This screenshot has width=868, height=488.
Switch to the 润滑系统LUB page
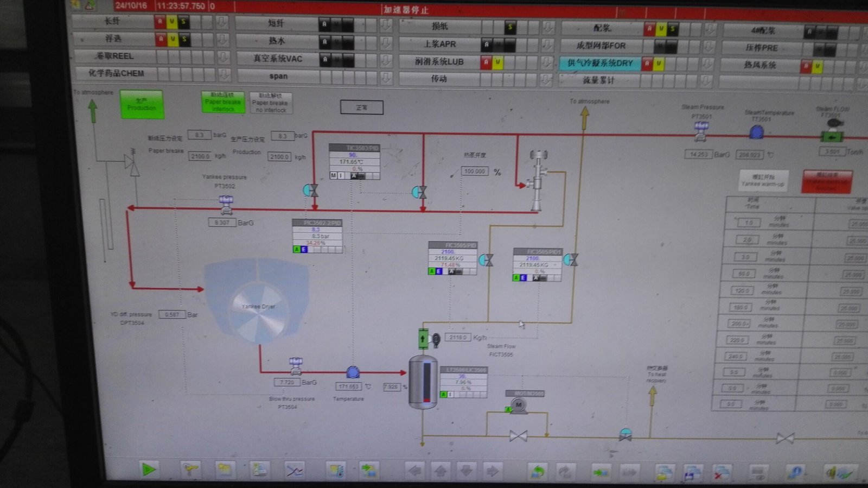coord(439,62)
